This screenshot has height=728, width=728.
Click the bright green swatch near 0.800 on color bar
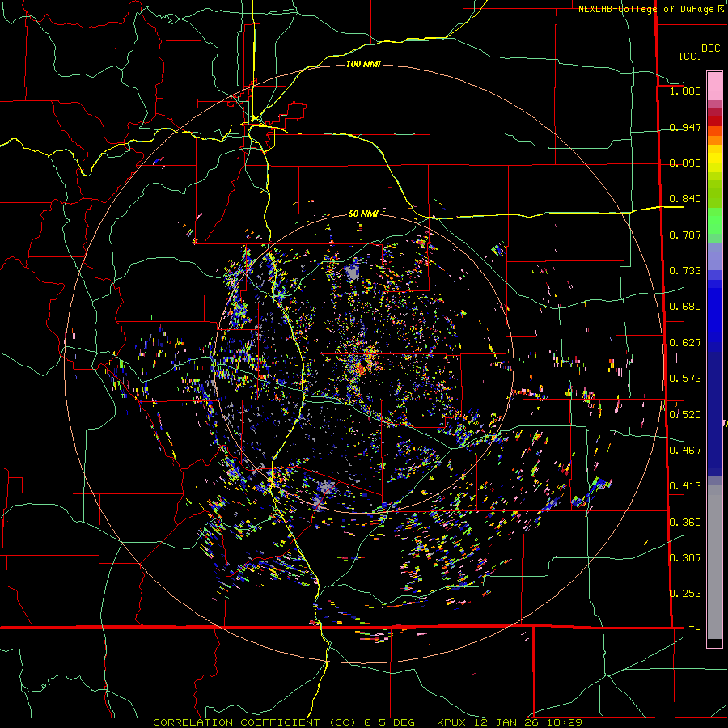tap(714, 221)
